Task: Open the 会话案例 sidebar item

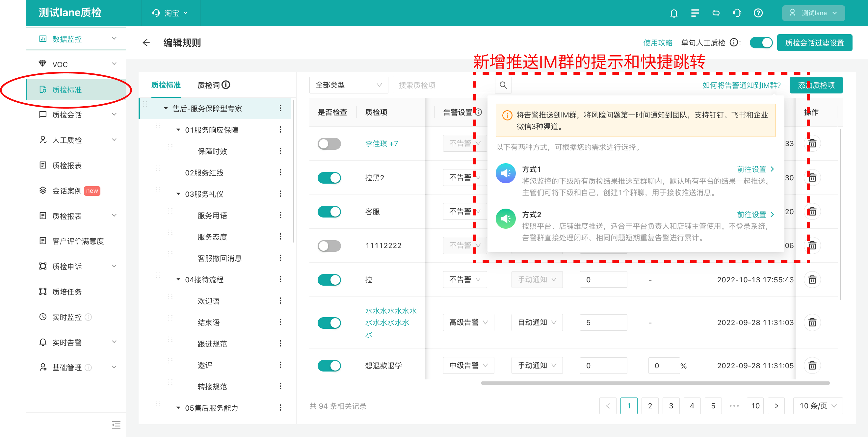Action: (76, 191)
